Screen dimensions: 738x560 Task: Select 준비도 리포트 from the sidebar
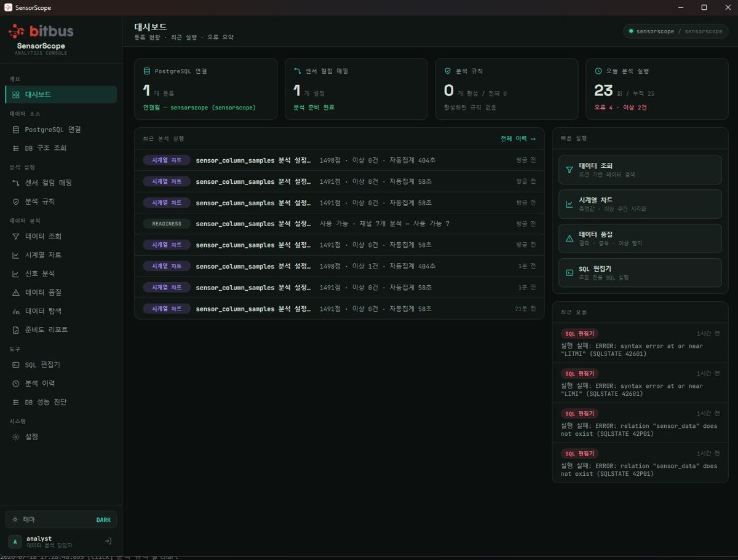click(61, 330)
